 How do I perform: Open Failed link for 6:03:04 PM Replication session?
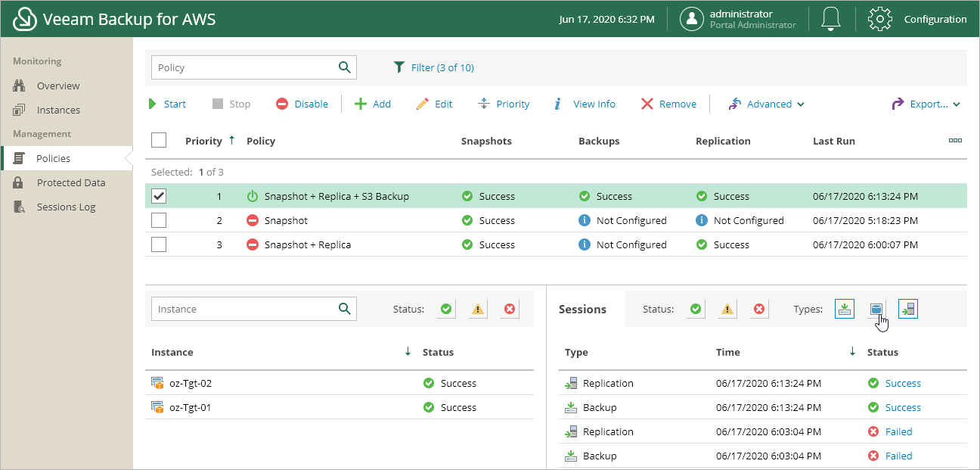899,432
